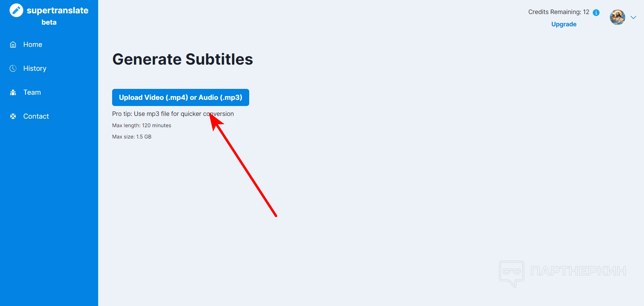This screenshot has height=306, width=644.
Task: Click the Home house icon
Action: (13, 44)
